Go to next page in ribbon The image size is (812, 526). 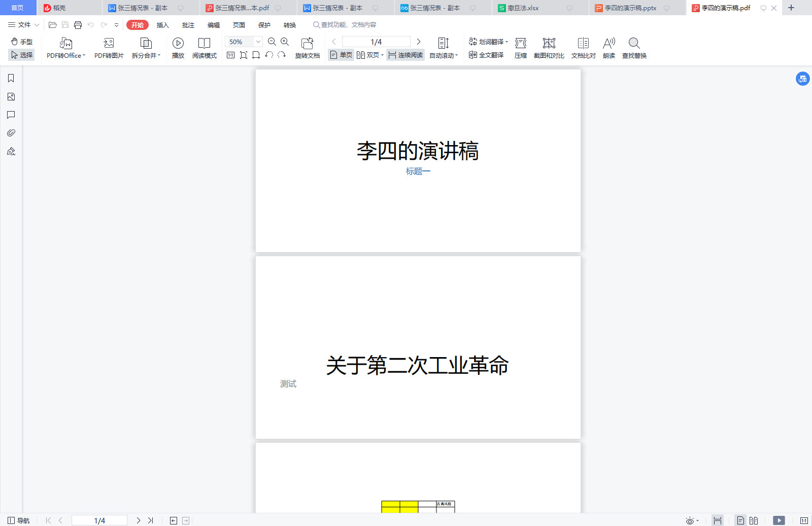[x=419, y=42]
